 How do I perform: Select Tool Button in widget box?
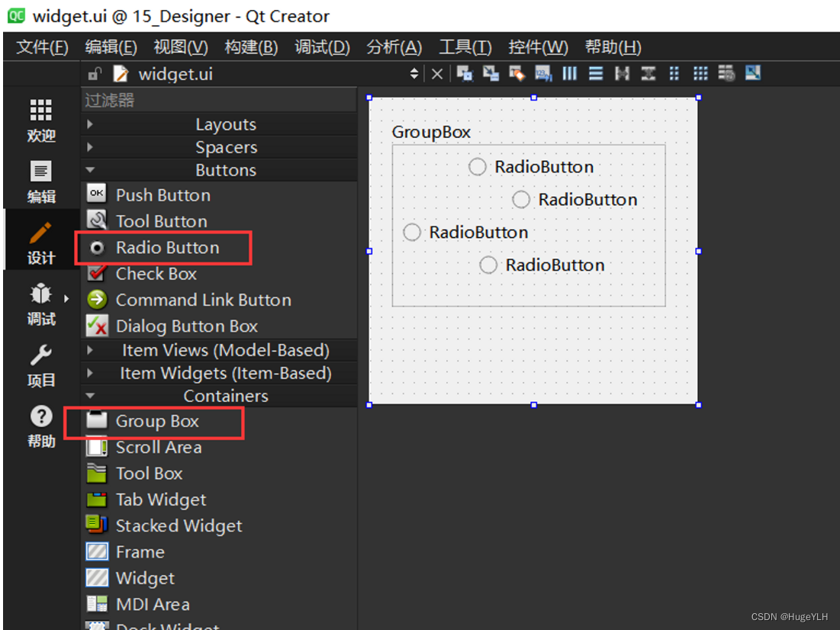218,221
